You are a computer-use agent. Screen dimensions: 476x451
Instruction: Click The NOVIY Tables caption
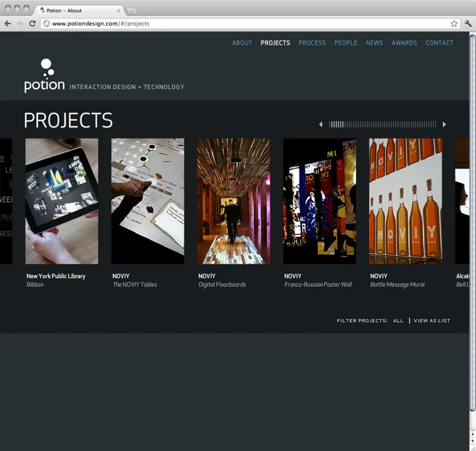pyautogui.click(x=135, y=285)
